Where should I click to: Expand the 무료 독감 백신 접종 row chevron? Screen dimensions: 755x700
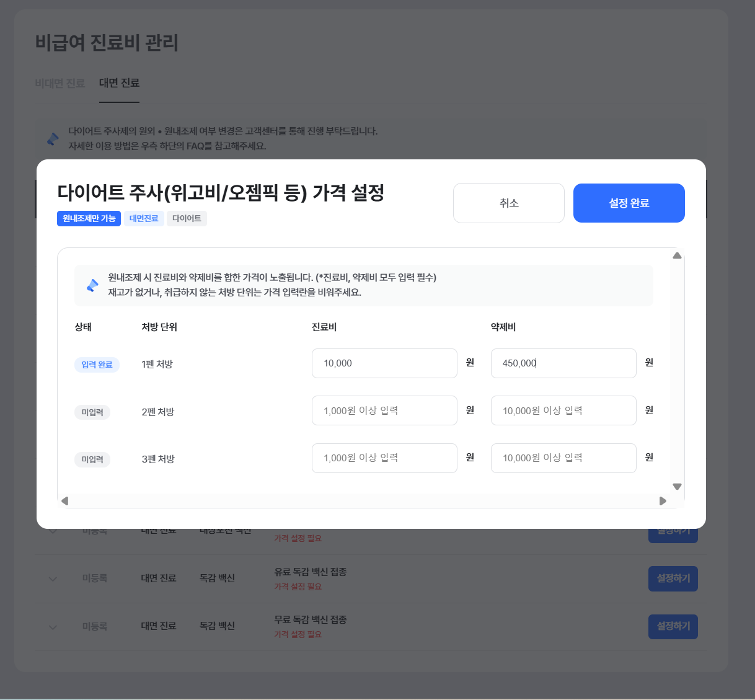[x=53, y=627]
